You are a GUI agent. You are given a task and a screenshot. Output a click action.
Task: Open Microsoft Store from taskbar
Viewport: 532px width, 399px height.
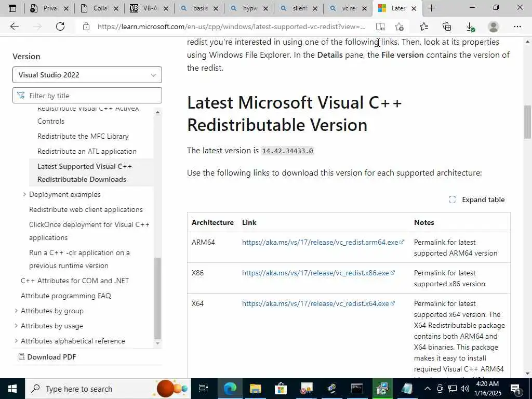point(281,389)
